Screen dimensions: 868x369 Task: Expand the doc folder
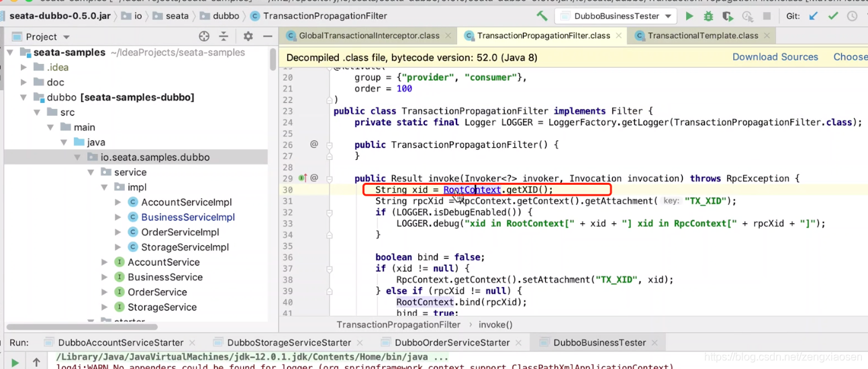pos(23,82)
